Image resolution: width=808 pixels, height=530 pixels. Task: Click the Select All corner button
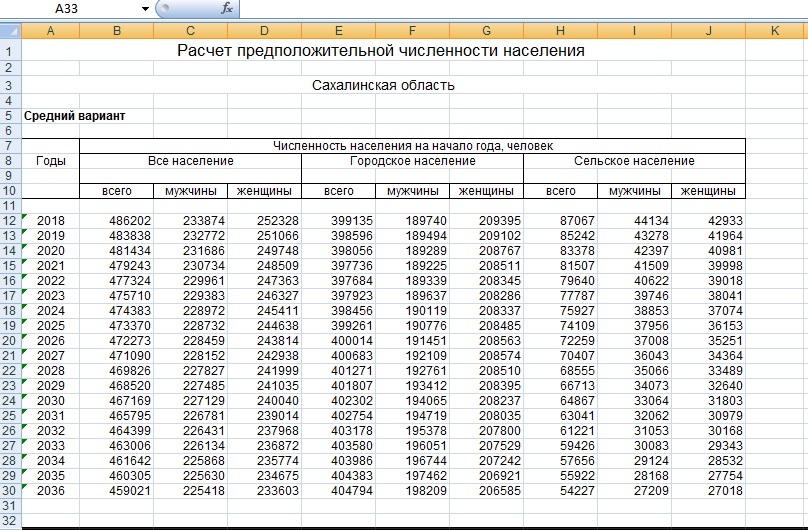tap(10, 31)
